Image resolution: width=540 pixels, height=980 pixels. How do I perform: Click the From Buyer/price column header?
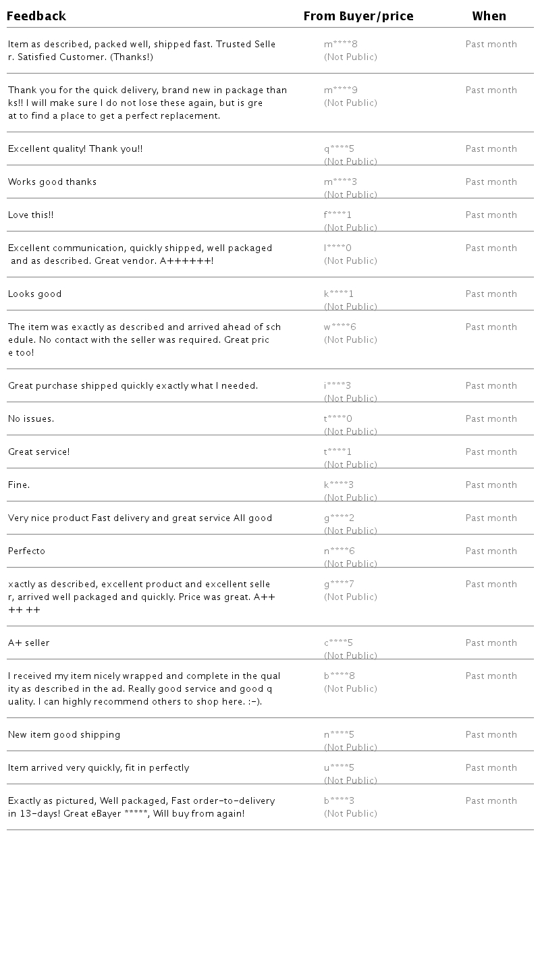point(358,16)
